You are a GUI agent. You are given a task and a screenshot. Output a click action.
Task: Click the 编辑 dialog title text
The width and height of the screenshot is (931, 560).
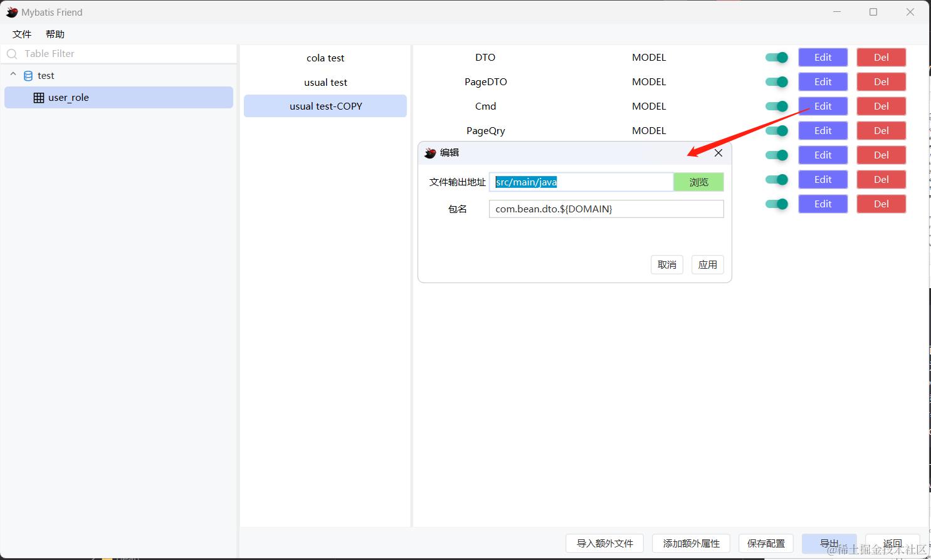tap(450, 153)
